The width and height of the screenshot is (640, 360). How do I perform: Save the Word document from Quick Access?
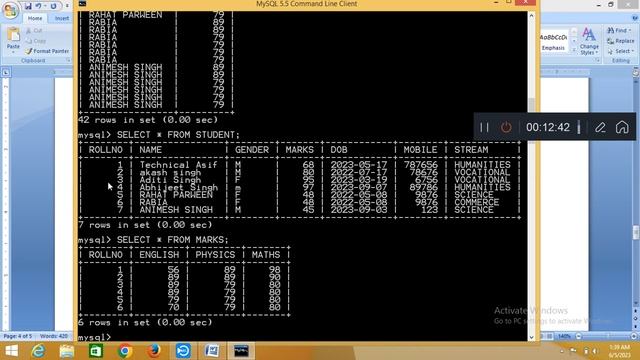pyautogui.click(x=28, y=6)
